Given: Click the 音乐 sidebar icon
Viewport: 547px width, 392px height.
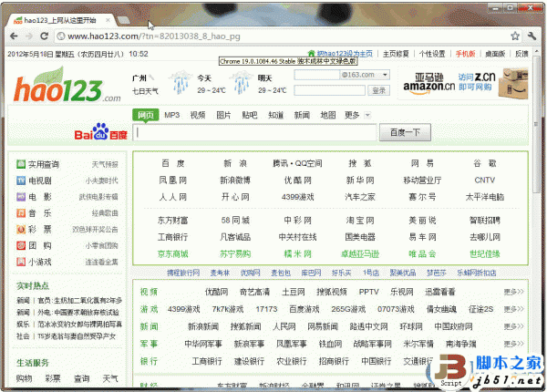Looking at the screenshot, I should point(21,212).
